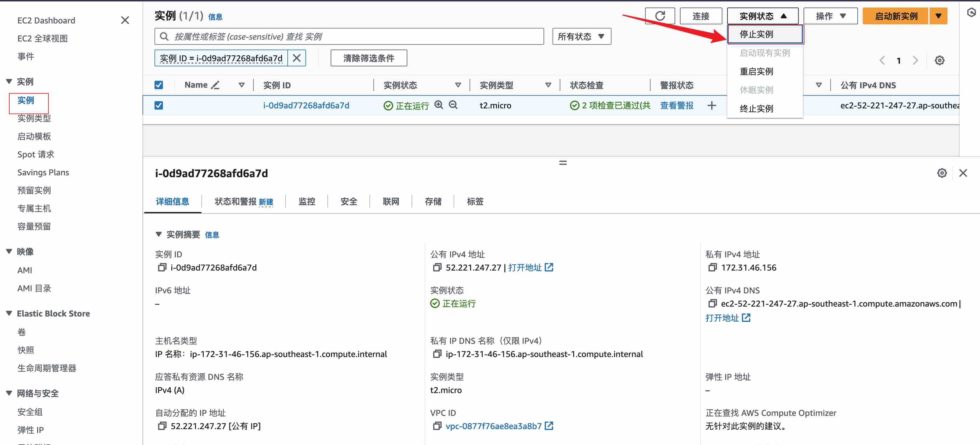The image size is (980, 445).
Task: Open the 所有状态 filter dropdown
Action: tap(581, 36)
